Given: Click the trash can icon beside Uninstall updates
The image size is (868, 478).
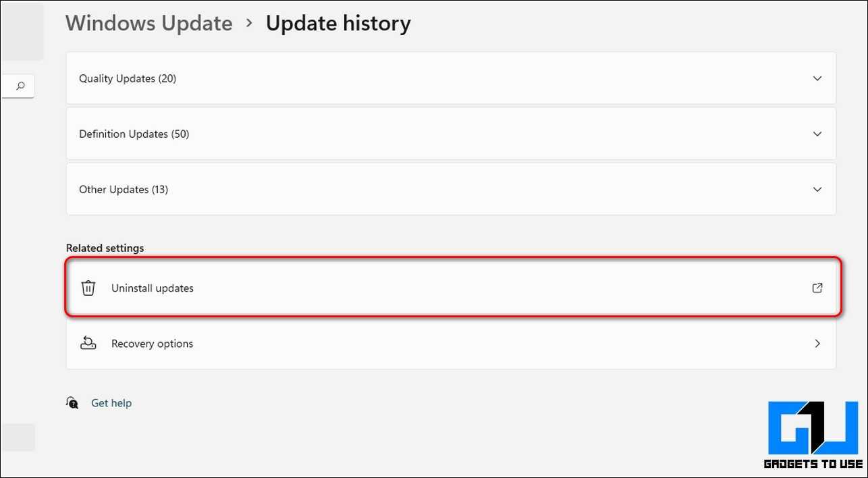Looking at the screenshot, I should [x=88, y=288].
